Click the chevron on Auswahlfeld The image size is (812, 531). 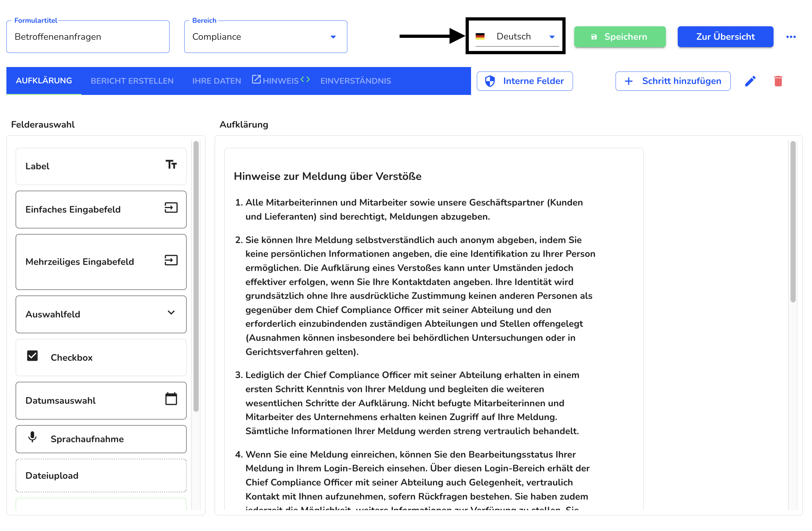click(x=171, y=312)
